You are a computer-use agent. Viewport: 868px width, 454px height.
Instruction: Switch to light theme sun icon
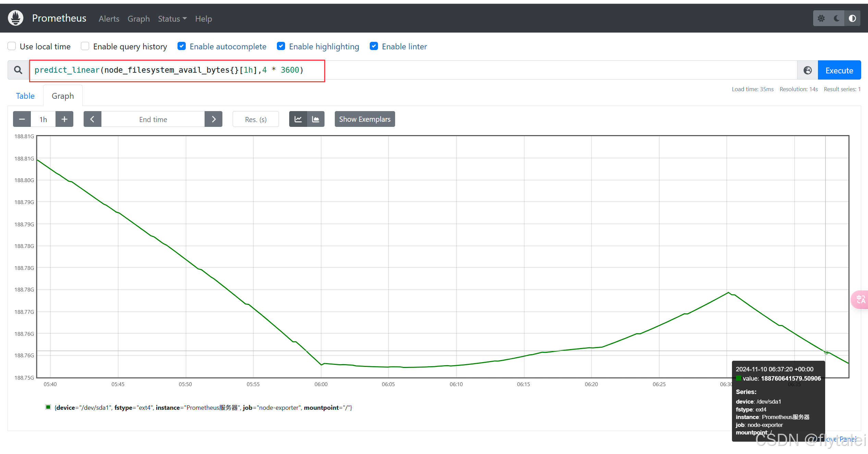click(821, 19)
